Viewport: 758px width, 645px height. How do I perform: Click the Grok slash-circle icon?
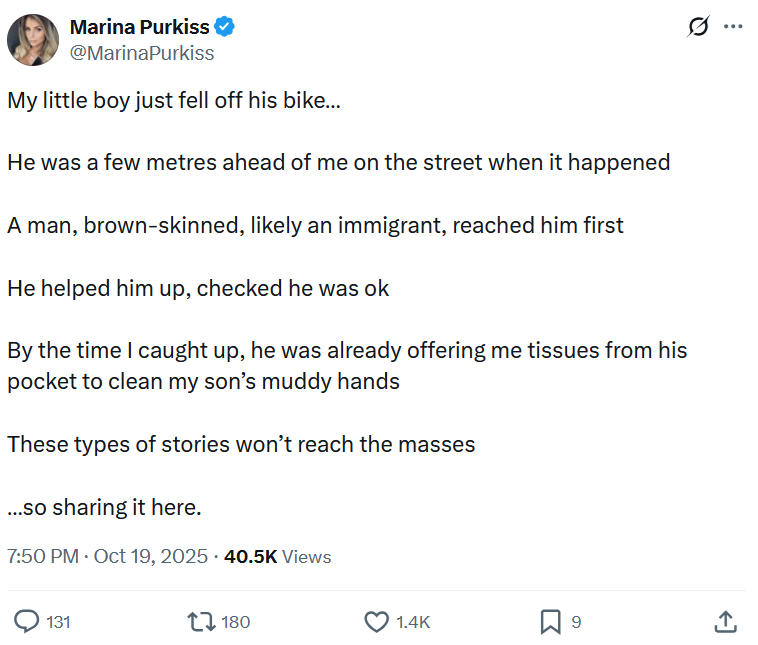tap(698, 27)
